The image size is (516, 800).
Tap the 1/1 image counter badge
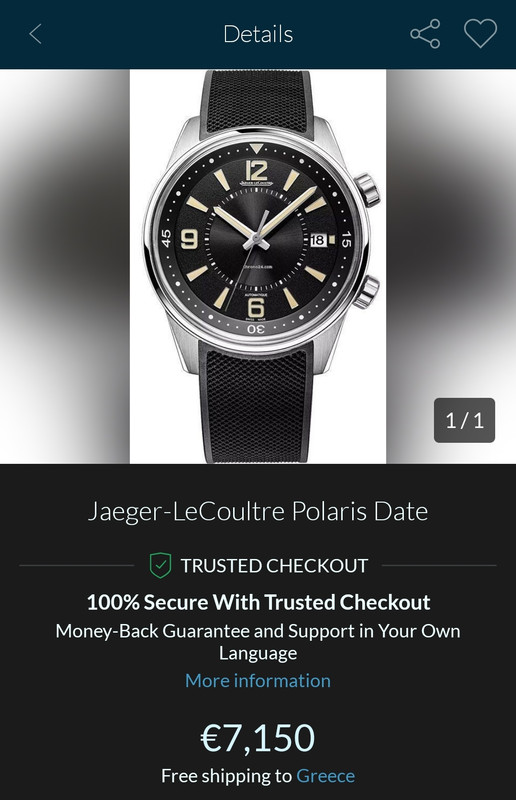464,420
